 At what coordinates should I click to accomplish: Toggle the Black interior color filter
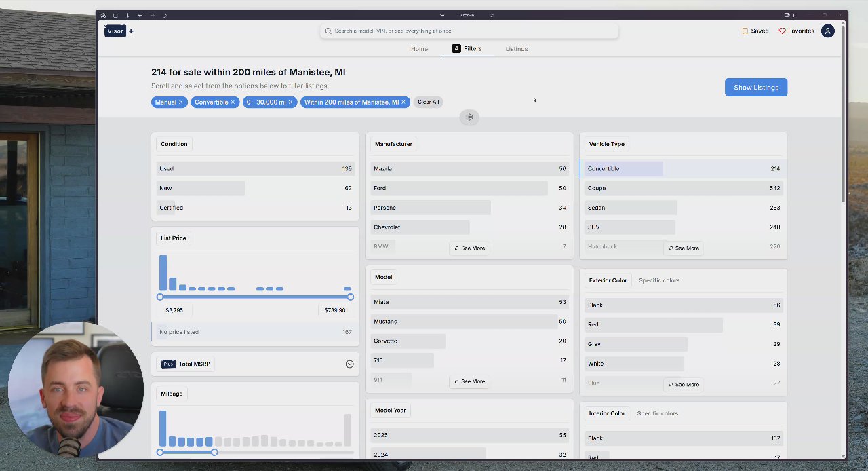coord(684,438)
